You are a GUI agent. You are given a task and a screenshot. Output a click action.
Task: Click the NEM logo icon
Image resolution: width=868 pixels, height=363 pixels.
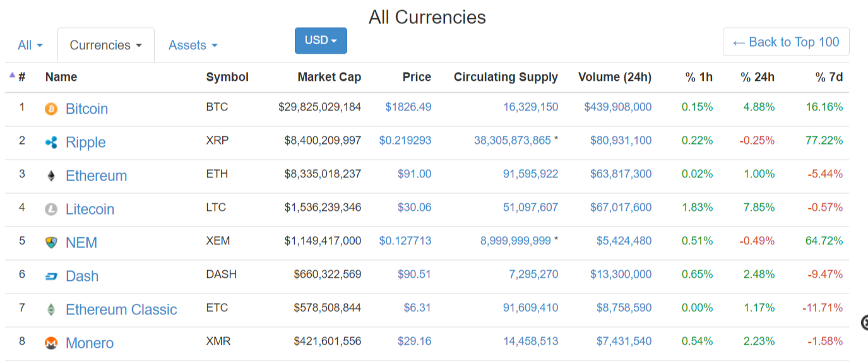click(51, 243)
